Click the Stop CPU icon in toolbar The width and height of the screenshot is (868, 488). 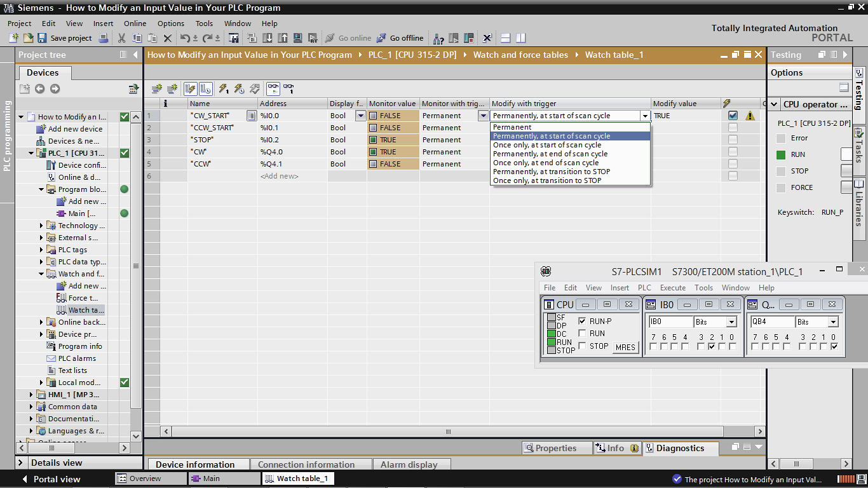[469, 38]
